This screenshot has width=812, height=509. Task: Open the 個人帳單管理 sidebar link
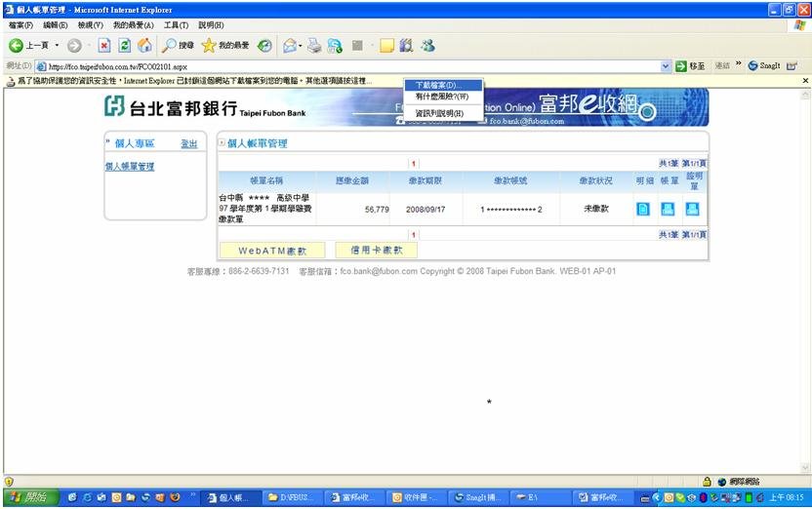click(x=130, y=167)
